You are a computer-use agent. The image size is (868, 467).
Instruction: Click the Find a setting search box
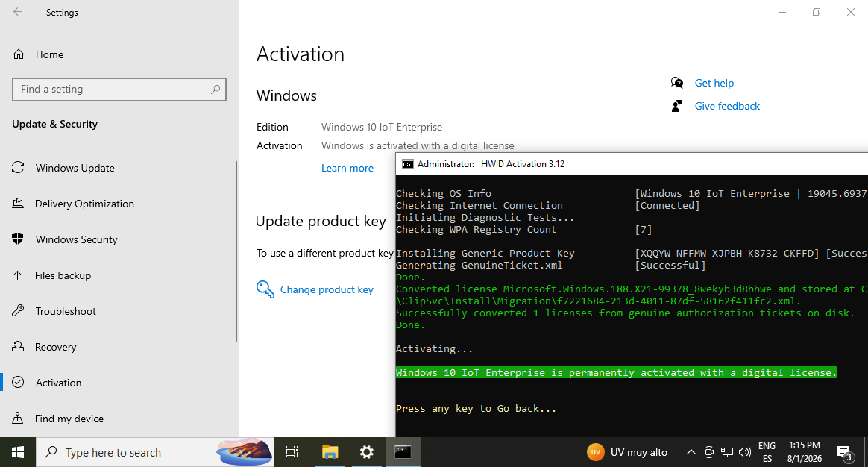coord(119,90)
